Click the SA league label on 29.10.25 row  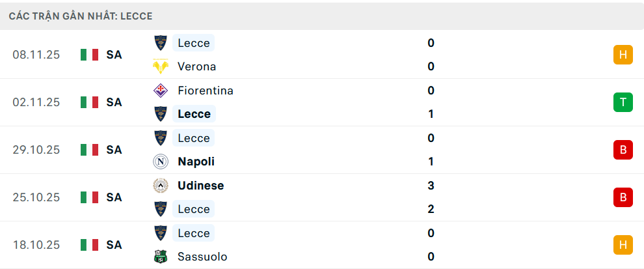[x=114, y=150]
